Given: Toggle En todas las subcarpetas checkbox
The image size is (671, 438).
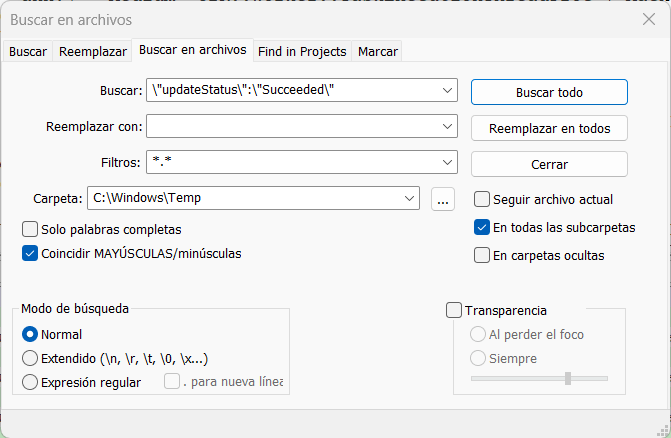Looking at the screenshot, I should 482,227.
